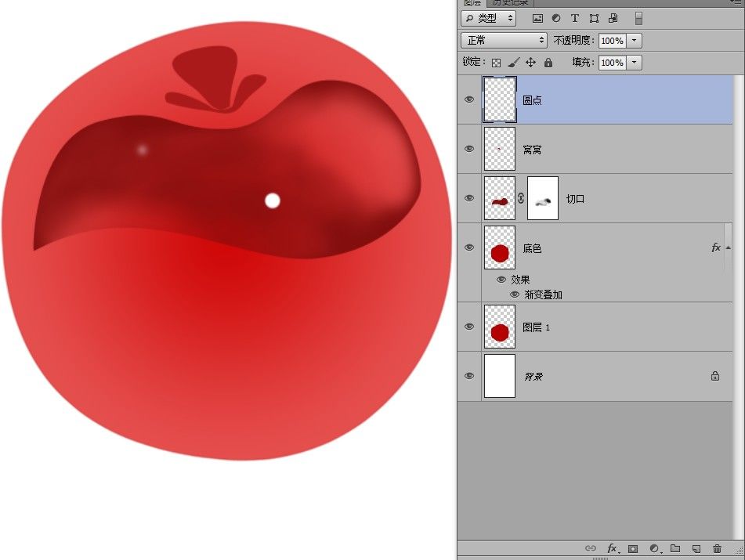The width and height of the screenshot is (745, 560).
Task: Click the lock position move icon
Action: 530,63
